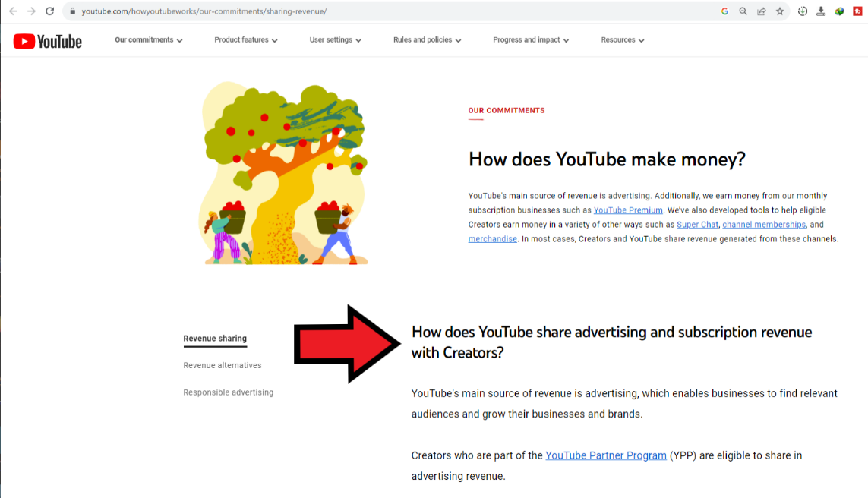Open the Resources dropdown
The width and height of the screenshot is (868, 498).
pos(622,39)
